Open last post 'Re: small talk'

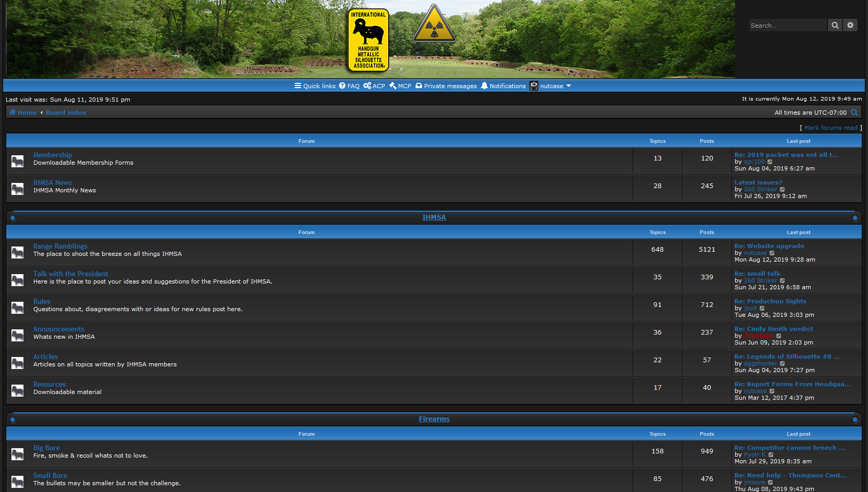click(x=758, y=274)
